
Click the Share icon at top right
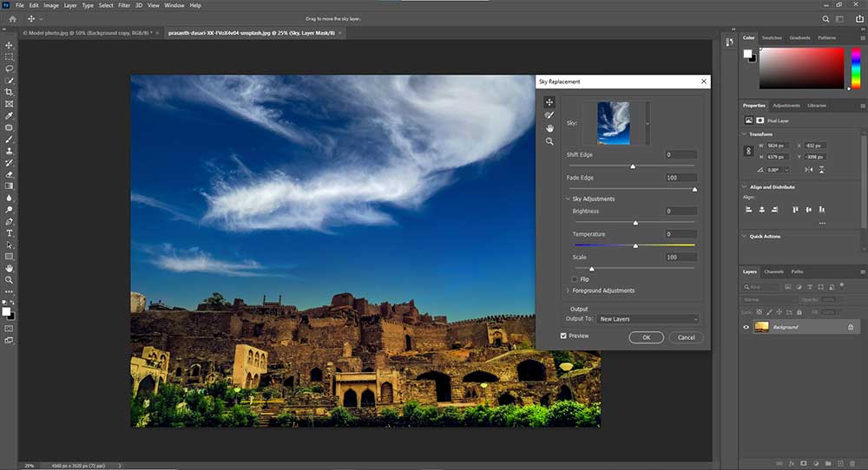(859, 19)
